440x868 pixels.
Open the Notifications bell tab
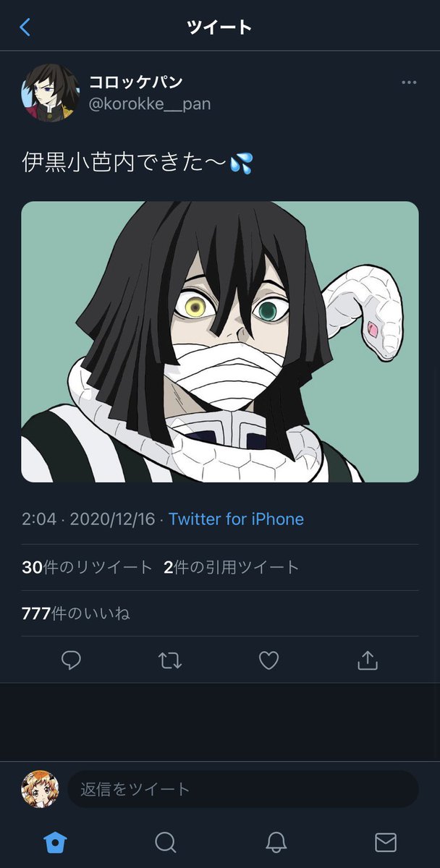(275, 842)
